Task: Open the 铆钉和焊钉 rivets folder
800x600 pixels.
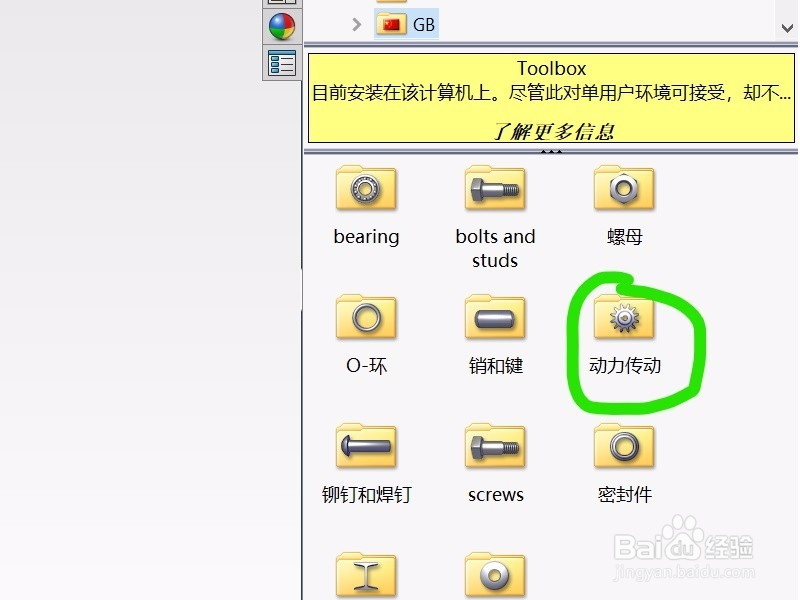Action: (x=366, y=446)
